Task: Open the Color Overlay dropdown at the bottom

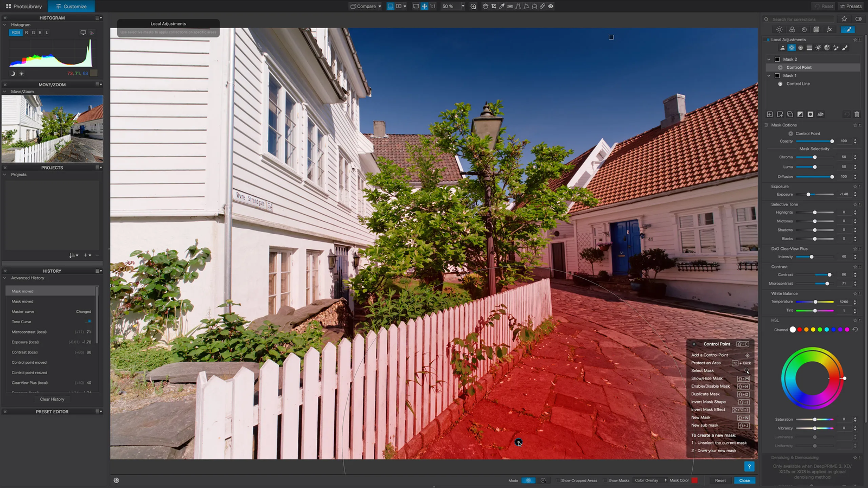Action: click(x=649, y=480)
